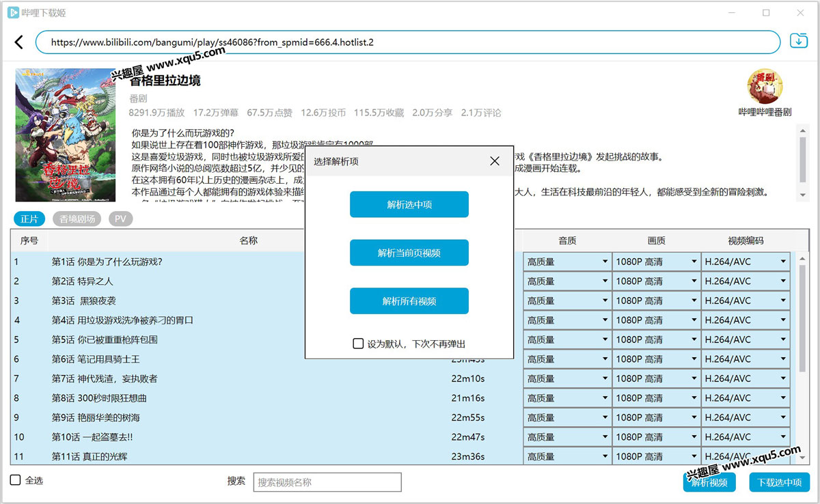Image resolution: width=820 pixels, height=504 pixels.
Task: Switch to the PV tab
Action: [x=120, y=219]
